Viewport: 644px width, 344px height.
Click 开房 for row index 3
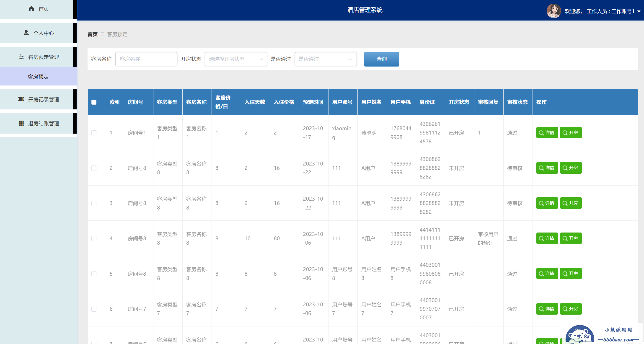pos(571,203)
